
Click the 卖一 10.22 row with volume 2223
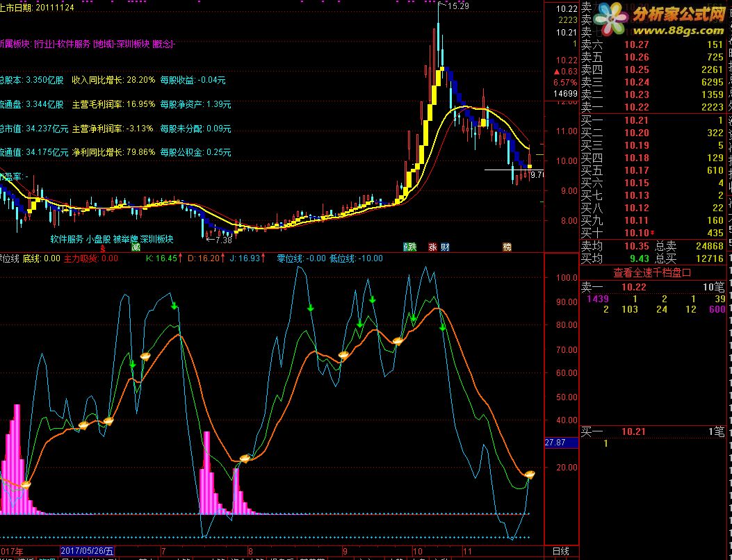point(652,107)
